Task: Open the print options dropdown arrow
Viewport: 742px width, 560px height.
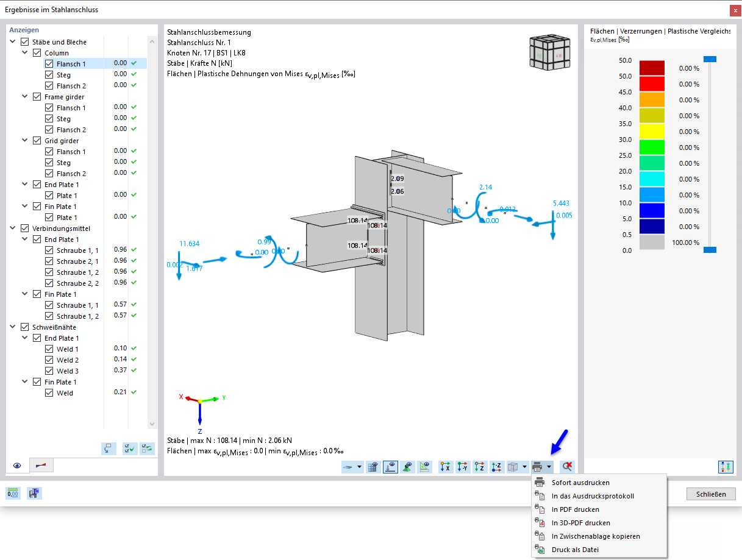Action: [549, 467]
